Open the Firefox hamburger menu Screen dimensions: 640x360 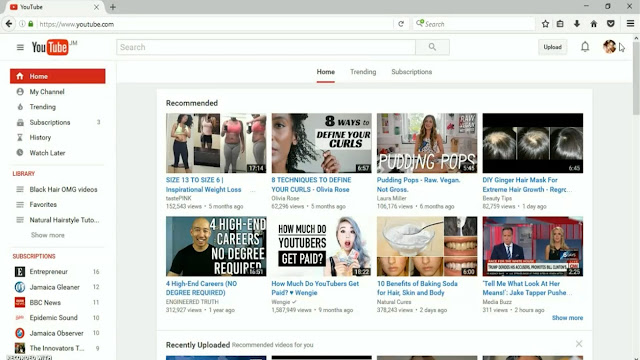pyautogui.click(x=630, y=24)
